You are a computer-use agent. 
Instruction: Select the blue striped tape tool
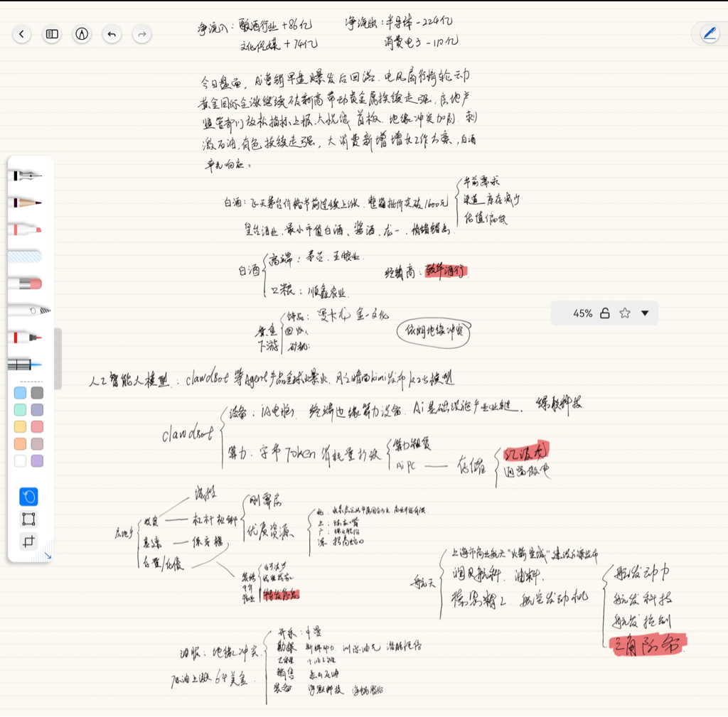[25, 256]
